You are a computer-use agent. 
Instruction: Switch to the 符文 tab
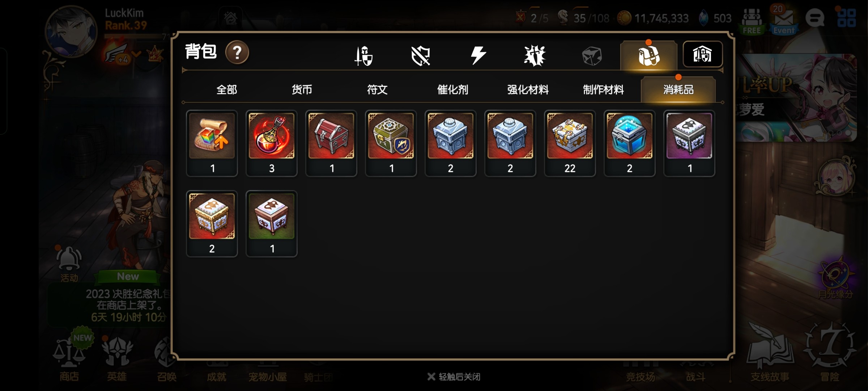point(377,89)
